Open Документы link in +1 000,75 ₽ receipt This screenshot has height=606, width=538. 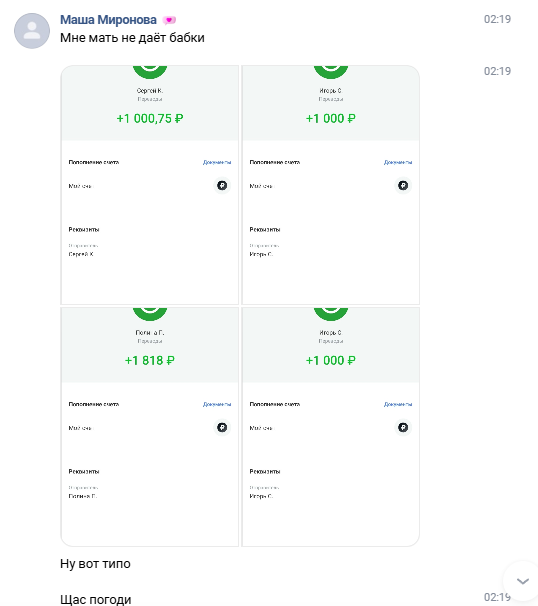tap(217, 162)
